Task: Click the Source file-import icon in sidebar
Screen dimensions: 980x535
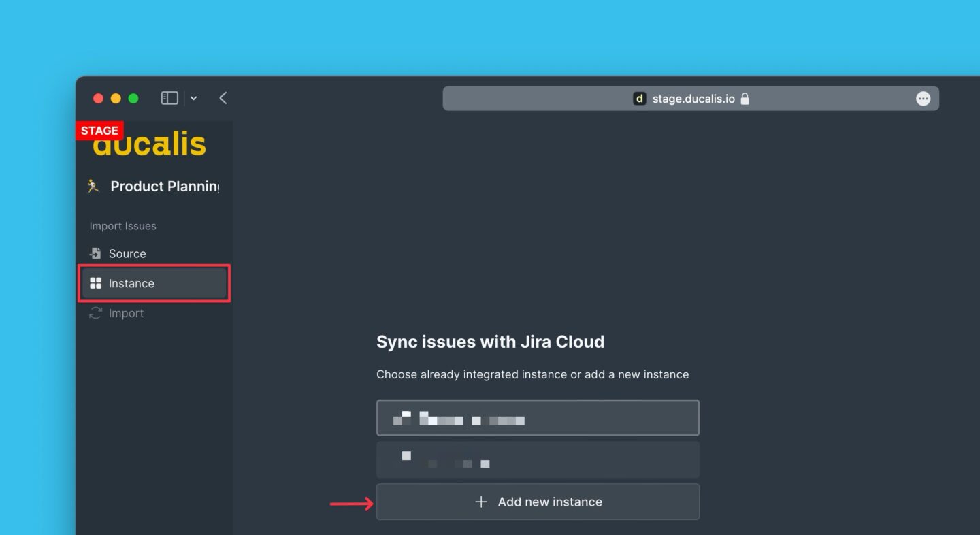Action: click(x=95, y=253)
